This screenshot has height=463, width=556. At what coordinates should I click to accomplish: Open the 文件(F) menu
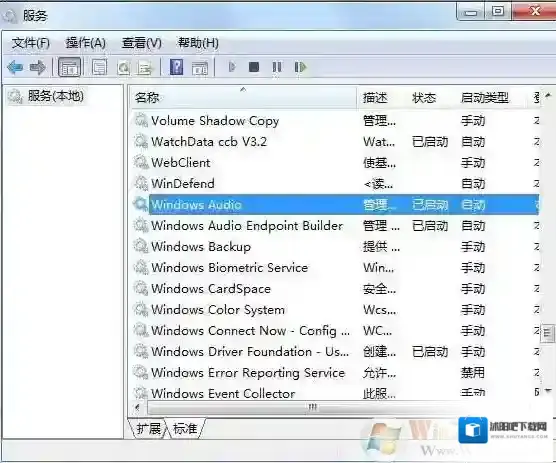coord(30,43)
